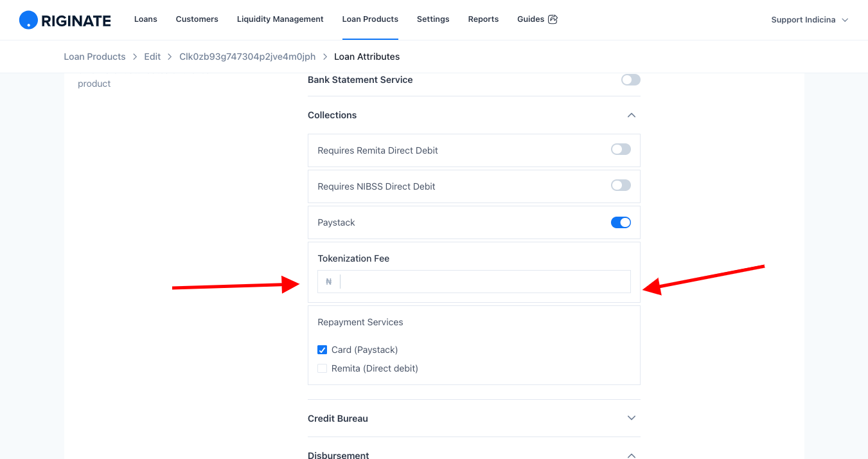Go to the Loans menu
The height and width of the screenshot is (459, 868).
(x=146, y=19)
